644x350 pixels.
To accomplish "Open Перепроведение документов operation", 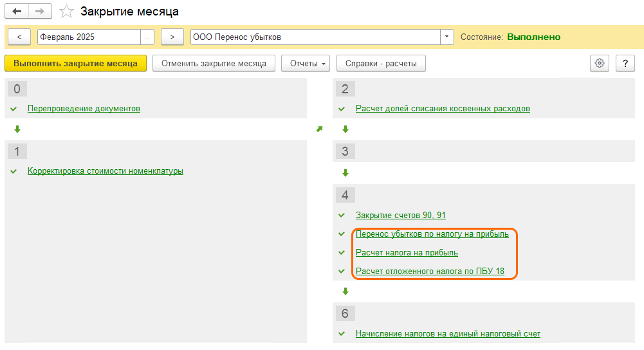I will pyautogui.click(x=84, y=109).
